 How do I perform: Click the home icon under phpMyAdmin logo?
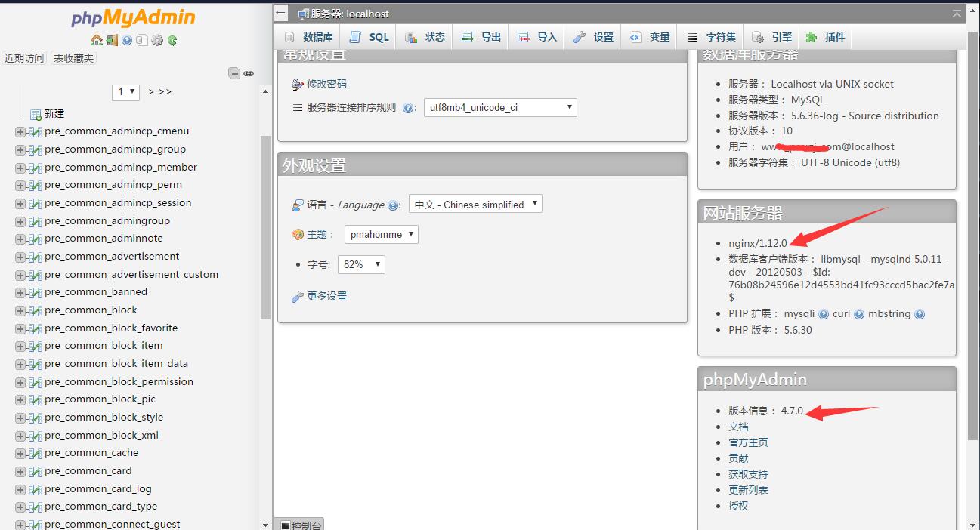(96, 41)
